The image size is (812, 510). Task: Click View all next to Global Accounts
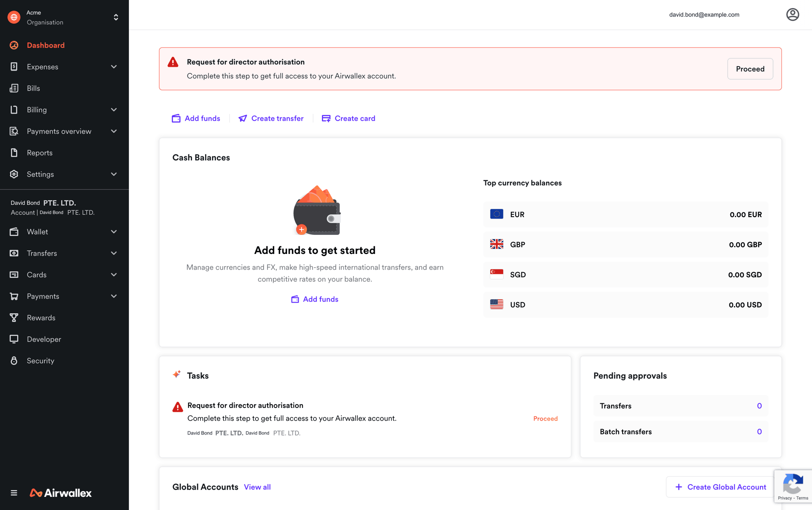(x=257, y=487)
